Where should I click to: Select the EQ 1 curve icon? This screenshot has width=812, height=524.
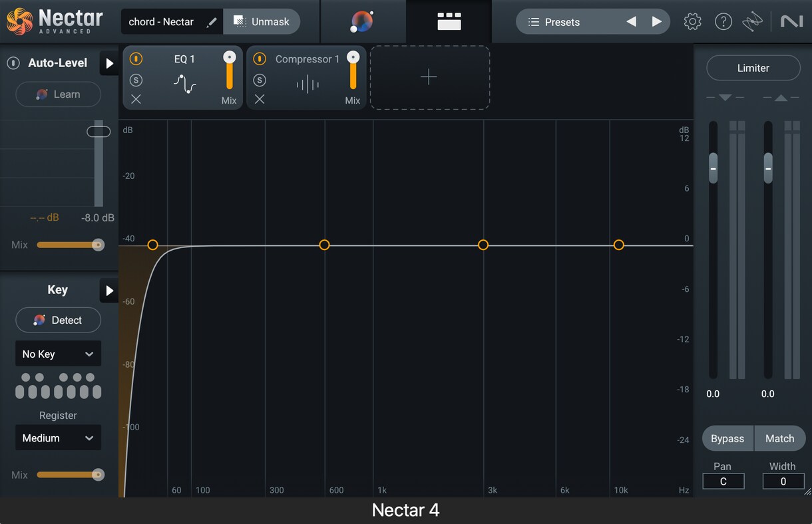[x=184, y=84]
